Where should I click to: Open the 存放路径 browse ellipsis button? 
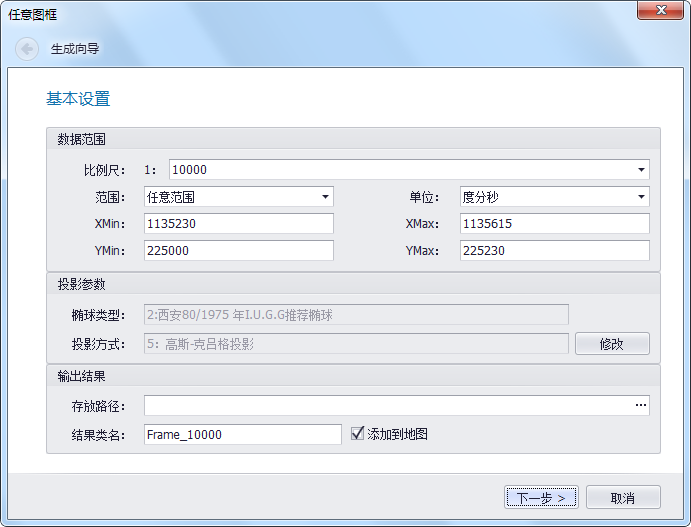(641, 406)
